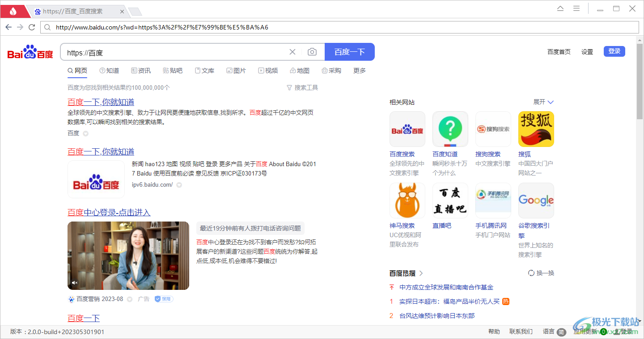Open the browser hamburger menu
Viewport: 644px width, 339px height.
coord(576,8)
